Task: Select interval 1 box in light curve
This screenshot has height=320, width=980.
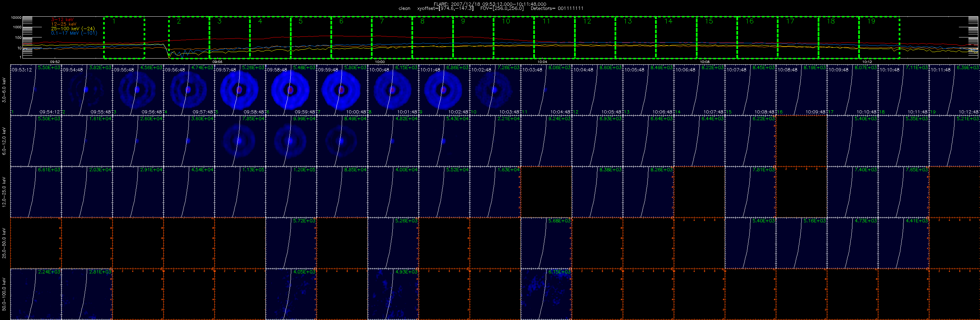Action: 124,37
